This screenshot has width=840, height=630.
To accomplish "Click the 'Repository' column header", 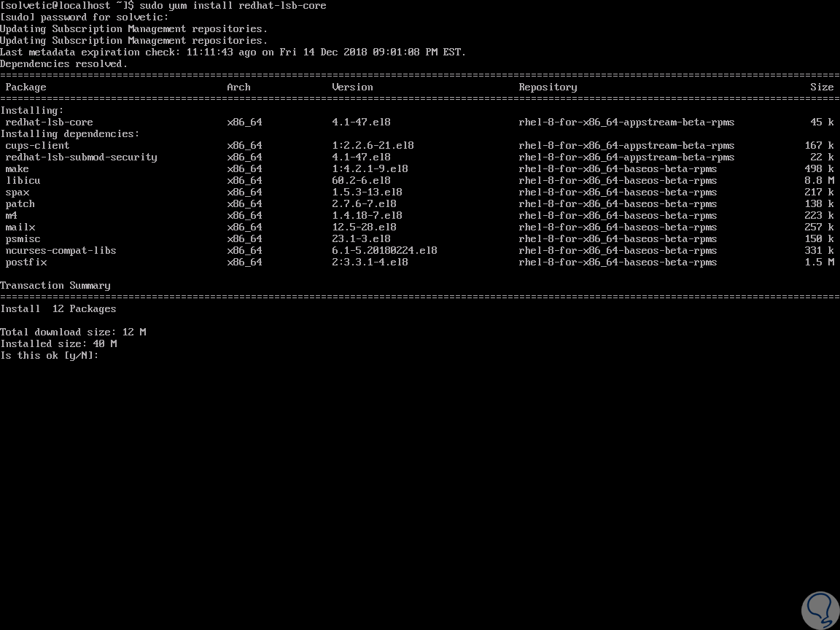I will [x=548, y=87].
